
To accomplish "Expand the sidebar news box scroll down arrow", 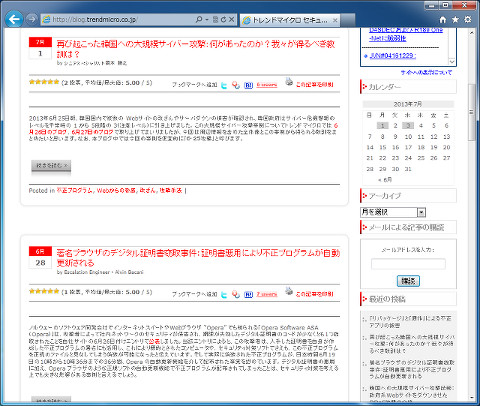I will (452, 62).
